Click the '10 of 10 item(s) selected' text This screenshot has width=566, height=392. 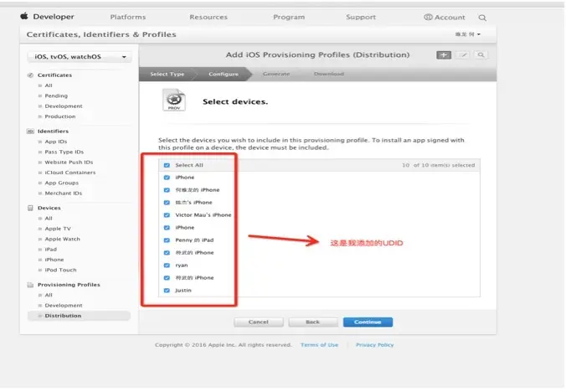(x=439, y=165)
